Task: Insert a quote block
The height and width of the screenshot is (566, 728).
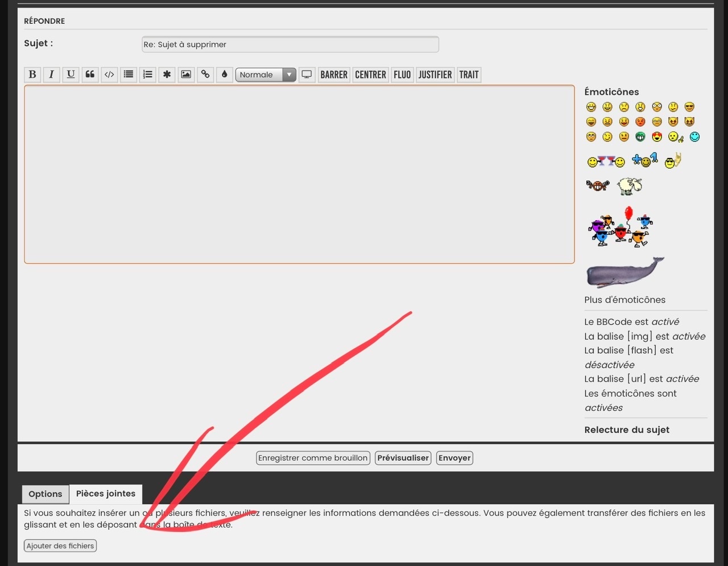Action: [90, 75]
